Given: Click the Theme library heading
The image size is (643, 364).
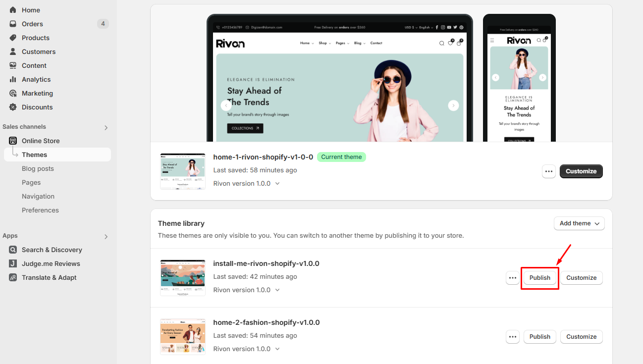Looking at the screenshot, I should (181, 223).
